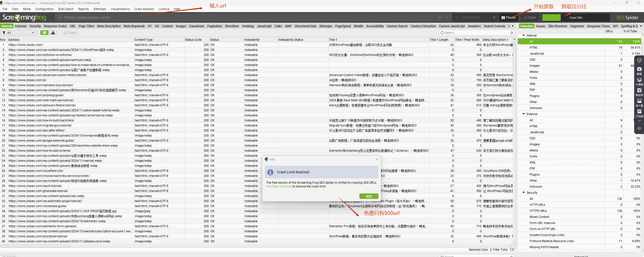Select the cloudflare-cdn URL row
Viewport: 644px width, 257px height.
coord(257,171)
